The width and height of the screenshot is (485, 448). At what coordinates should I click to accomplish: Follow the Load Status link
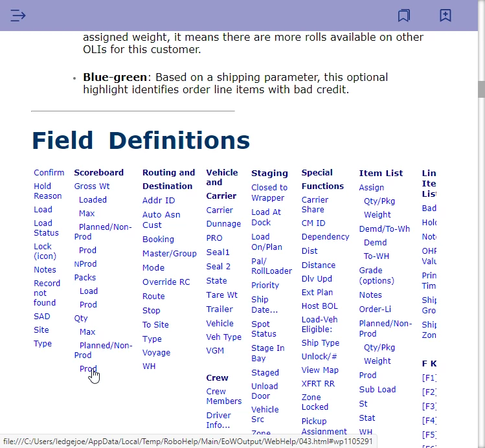pyautogui.click(x=46, y=228)
